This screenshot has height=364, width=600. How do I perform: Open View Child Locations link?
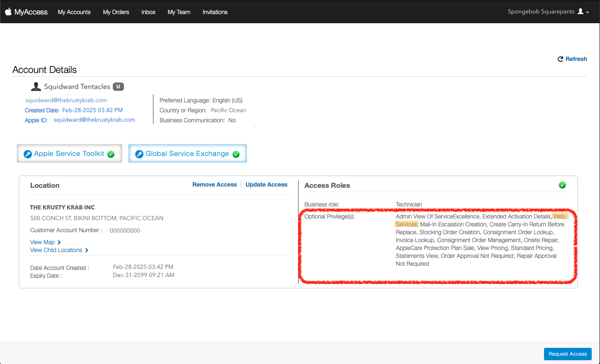[x=56, y=250]
